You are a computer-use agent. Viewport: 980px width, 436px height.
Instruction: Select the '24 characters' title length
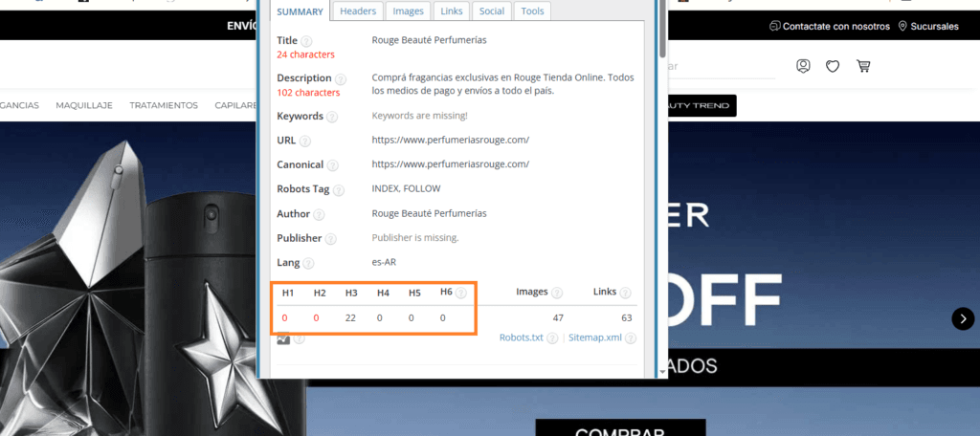click(x=305, y=54)
